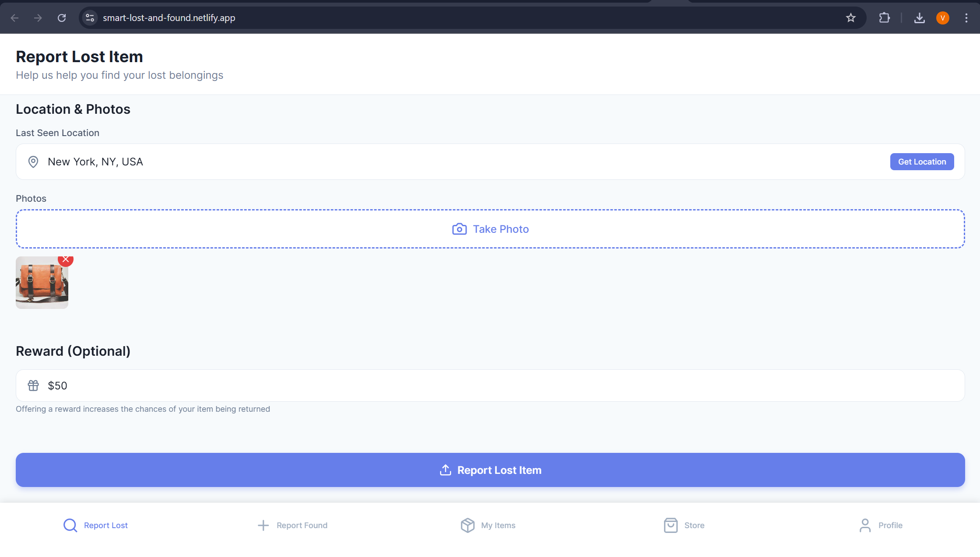Remove the uploaded bag photo
Viewport: 980px width, 557px height.
[x=66, y=259]
